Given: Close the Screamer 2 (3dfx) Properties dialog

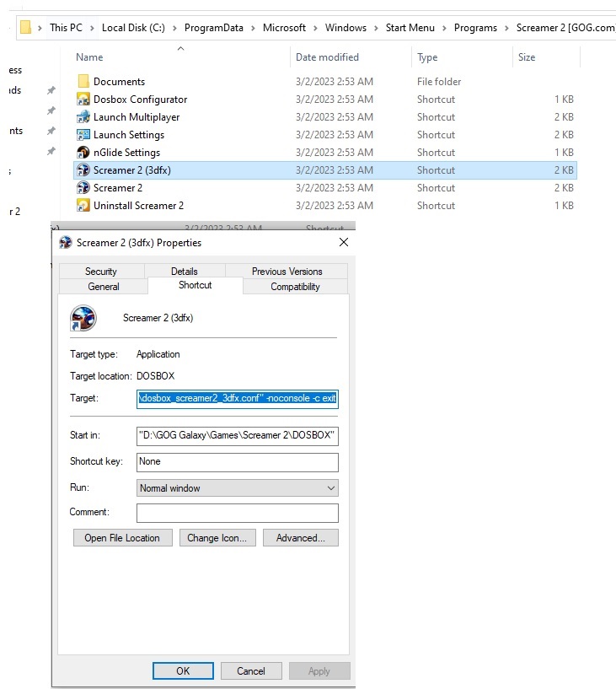Looking at the screenshot, I should (344, 242).
